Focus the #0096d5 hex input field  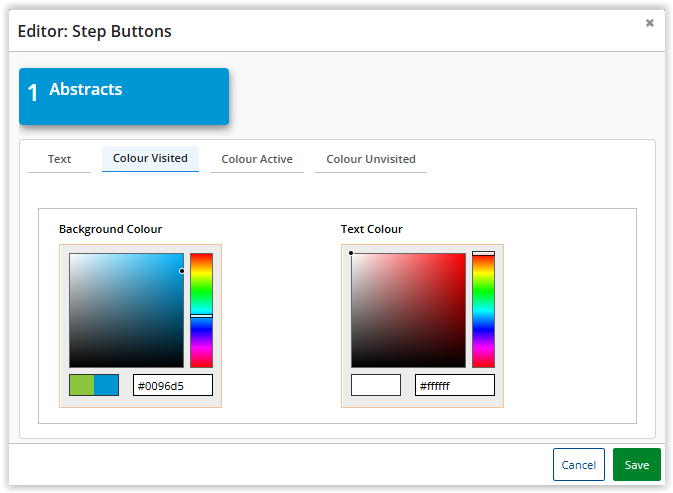tap(172, 385)
